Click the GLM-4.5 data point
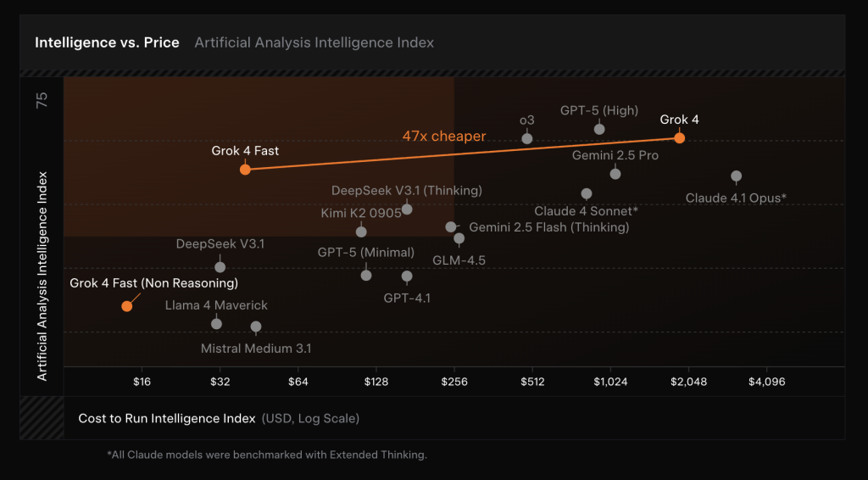 pos(459,238)
